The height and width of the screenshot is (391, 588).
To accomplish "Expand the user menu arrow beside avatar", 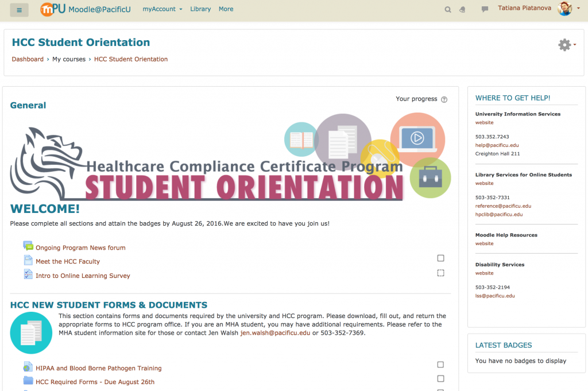I will [578, 8].
